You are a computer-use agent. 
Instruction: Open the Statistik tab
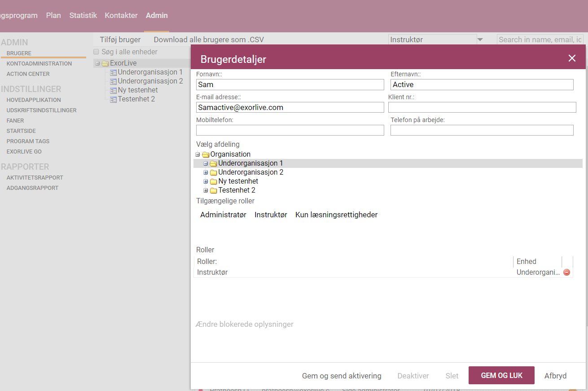(83, 15)
